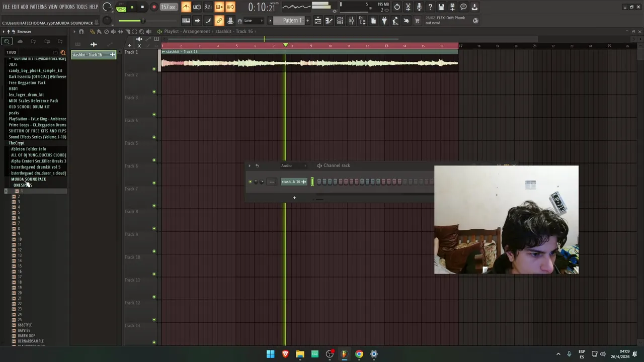Toggle PAT/SONG playback mode
Screen dimensions: 644x362
[121, 7]
